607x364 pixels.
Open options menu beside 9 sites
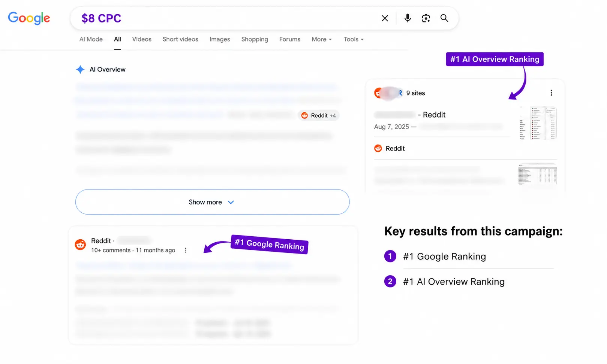click(551, 93)
